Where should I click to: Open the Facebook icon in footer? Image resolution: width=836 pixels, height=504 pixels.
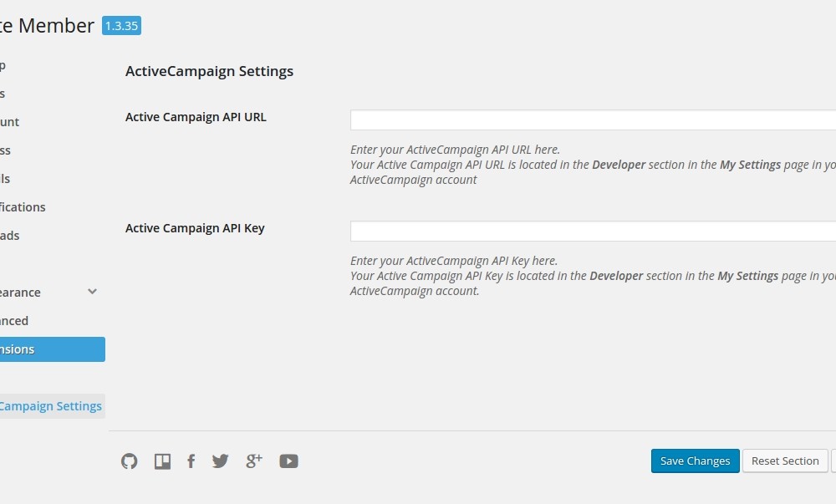(x=191, y=461)
